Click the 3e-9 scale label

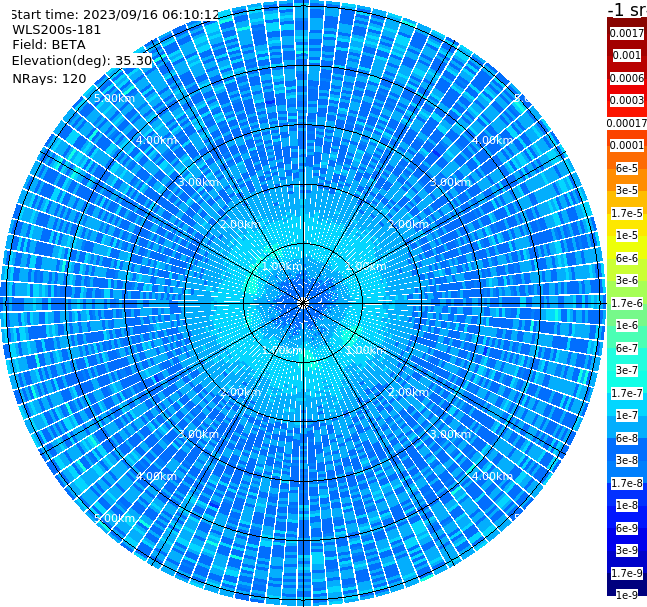click(627, 550)
